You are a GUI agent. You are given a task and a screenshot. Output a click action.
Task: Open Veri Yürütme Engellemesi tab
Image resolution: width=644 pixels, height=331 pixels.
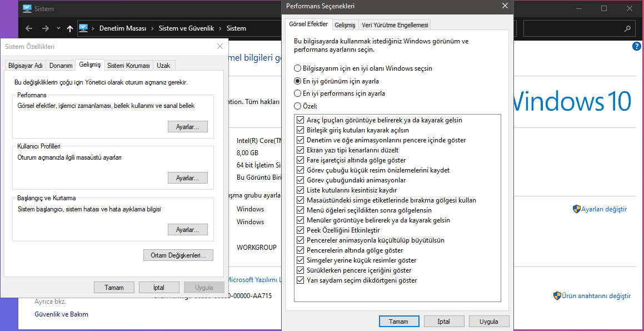point(395,25)
